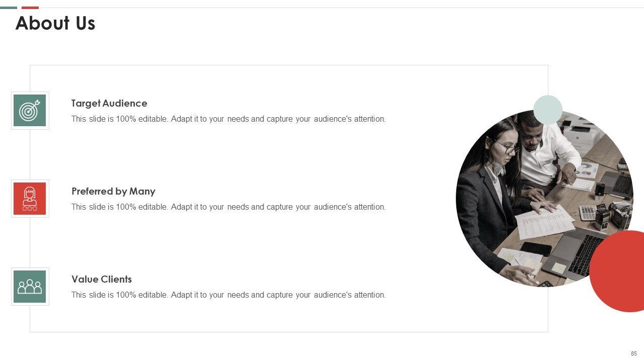Click the calculator in the photo

(587, 212)
